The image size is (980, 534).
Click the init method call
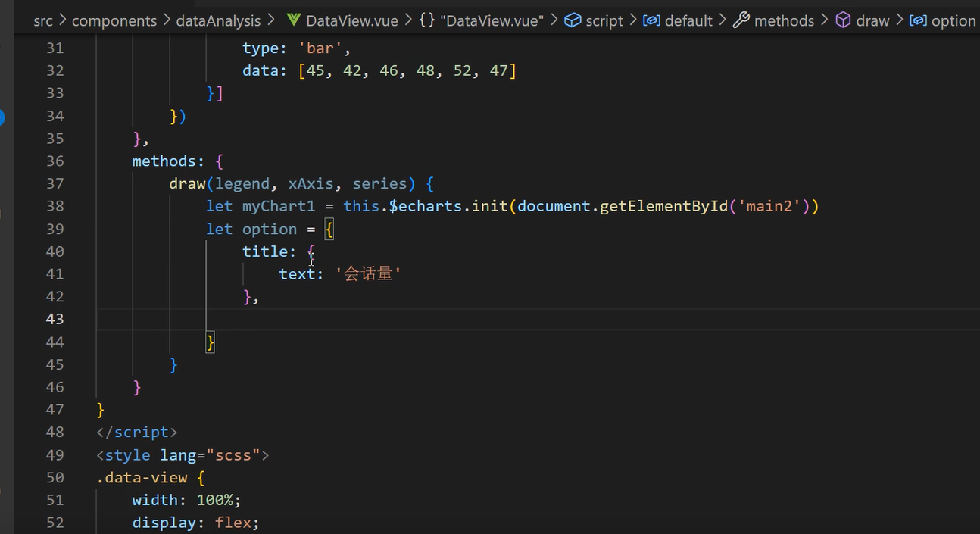490,206
